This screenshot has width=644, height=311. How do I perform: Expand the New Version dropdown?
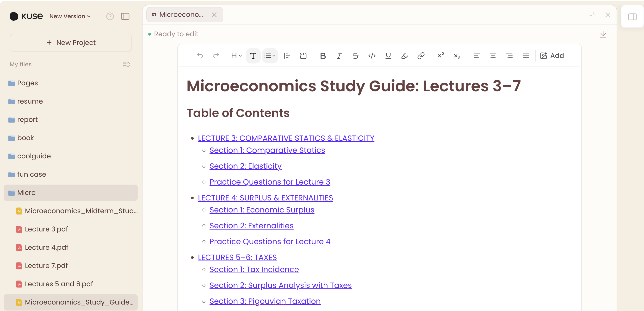tap(70, 16)
